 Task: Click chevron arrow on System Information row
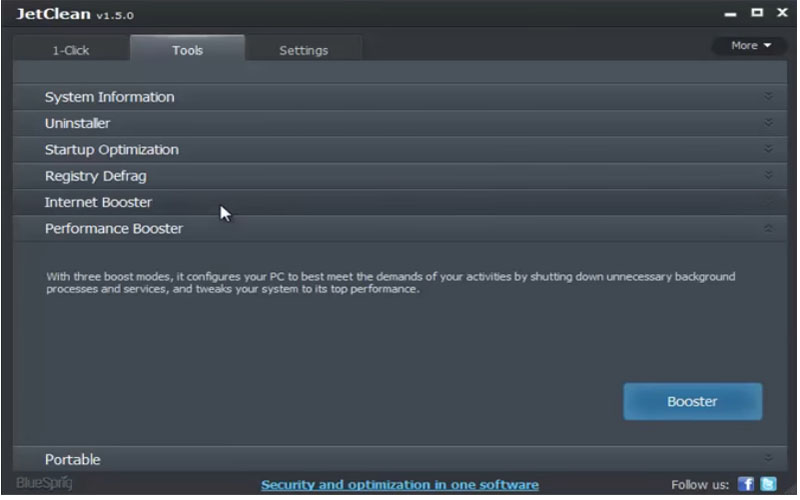pyautogui.click(x=768, y=96)
